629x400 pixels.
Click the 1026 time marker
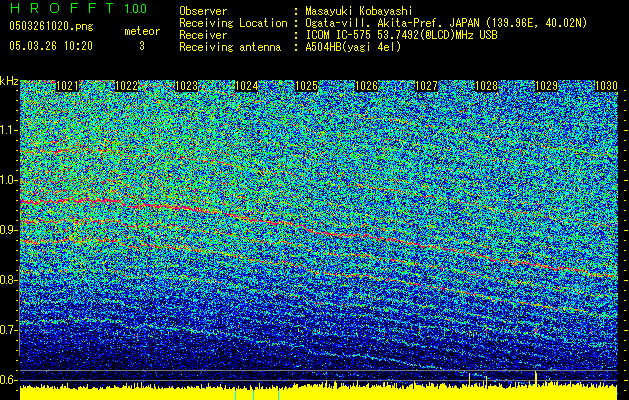(x=367, y=86)
